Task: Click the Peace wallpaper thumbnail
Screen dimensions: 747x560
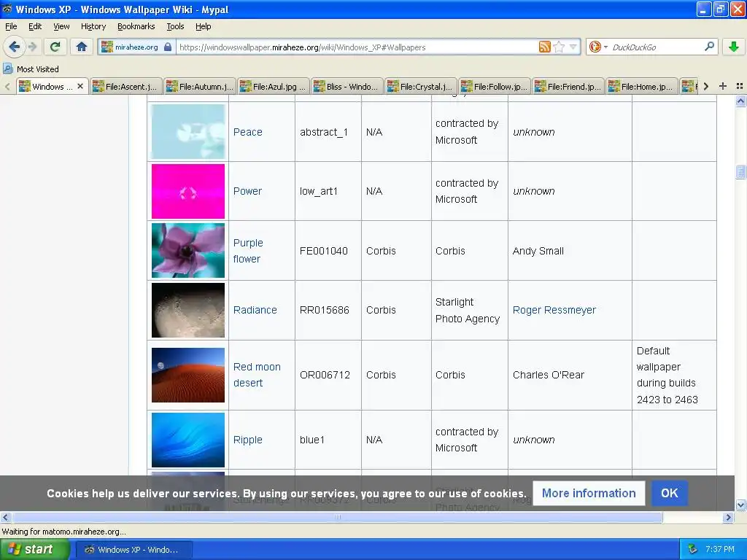Action: [188, 131]
